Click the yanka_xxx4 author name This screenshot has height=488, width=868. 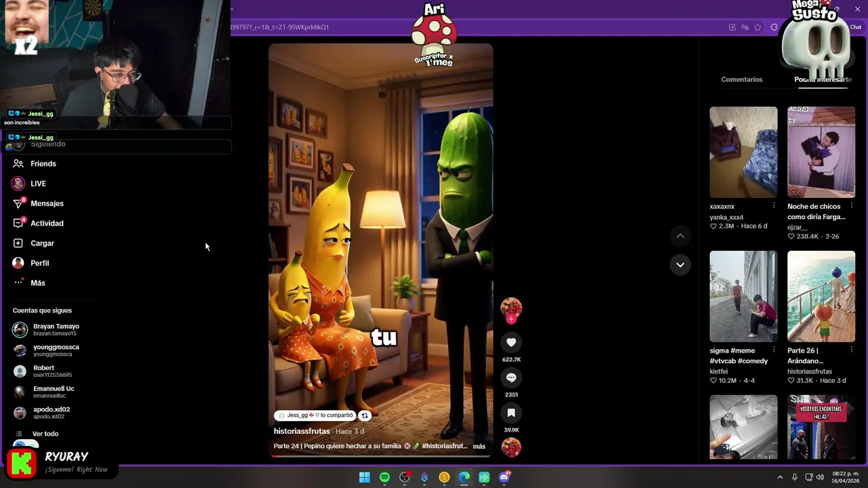[x=726, y=218]
